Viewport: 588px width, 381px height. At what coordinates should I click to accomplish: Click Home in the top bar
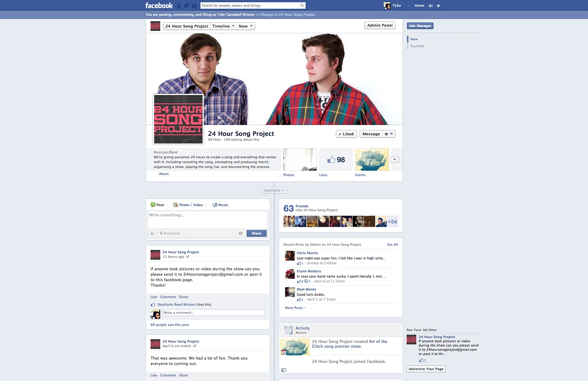(x=419, y=6)
